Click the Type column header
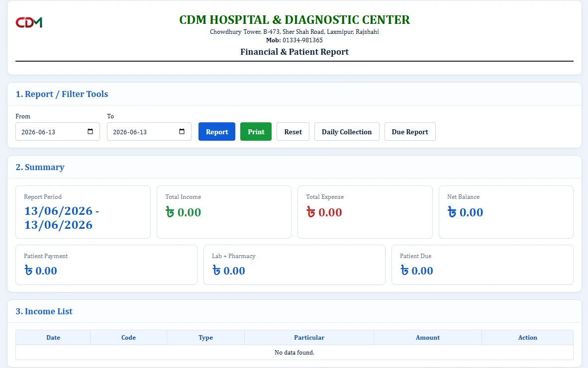The width and height of the screenshot is (588, 368). tap(205, 337)
